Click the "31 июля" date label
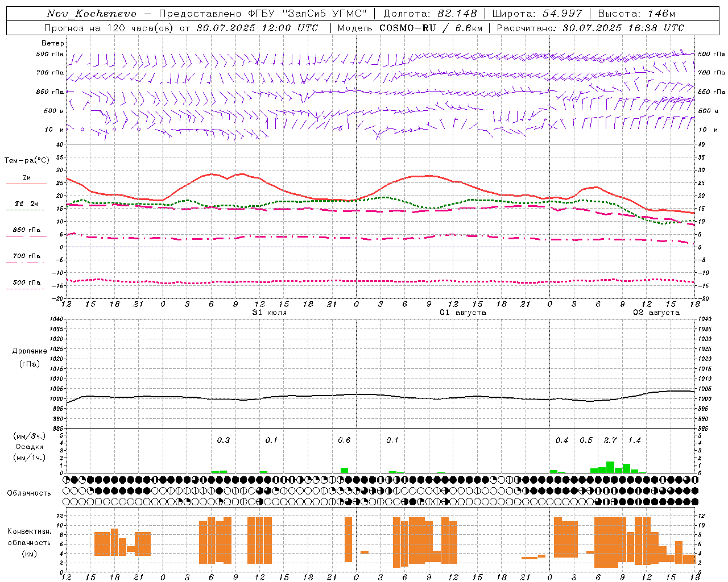The width and height of the screenshot is (728, 582). (x=270, y=313)
